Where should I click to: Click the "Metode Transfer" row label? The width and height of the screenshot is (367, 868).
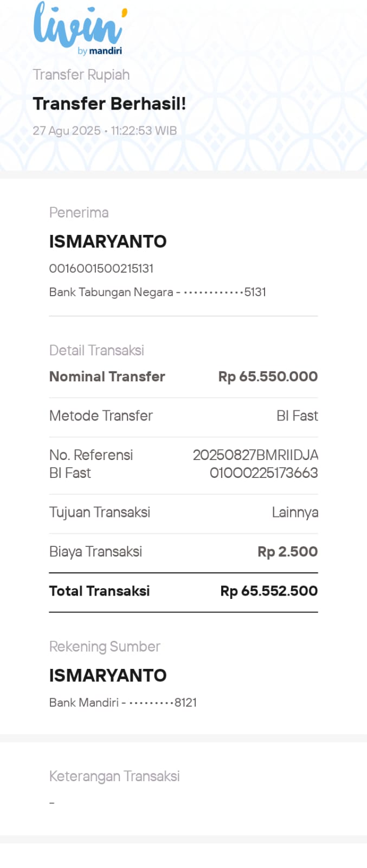[x=101, y=416]
